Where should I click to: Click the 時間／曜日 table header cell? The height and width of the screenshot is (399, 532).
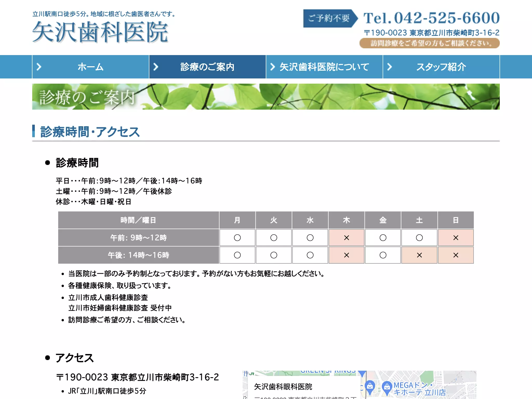click(x=138, y=220)
